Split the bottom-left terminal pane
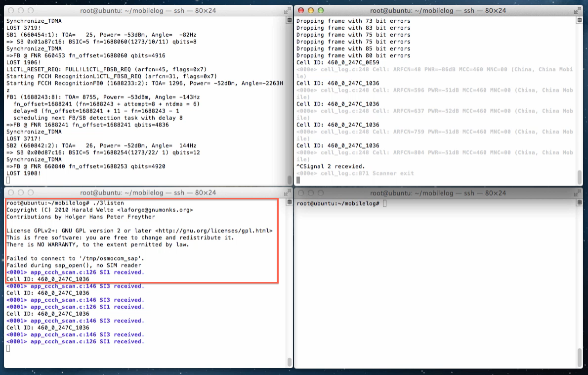This screenshot has width=588, height=375. 289,203
